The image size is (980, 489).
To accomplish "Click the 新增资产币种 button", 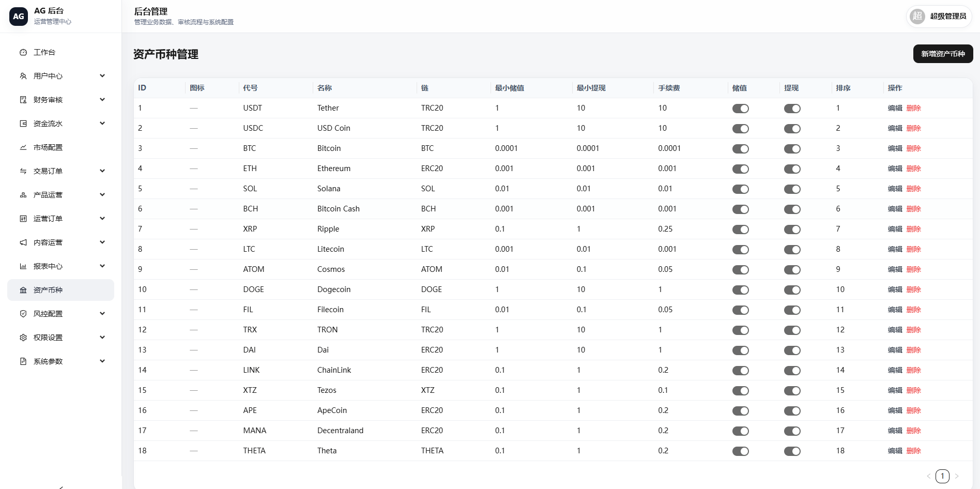I will click(943, 54).
